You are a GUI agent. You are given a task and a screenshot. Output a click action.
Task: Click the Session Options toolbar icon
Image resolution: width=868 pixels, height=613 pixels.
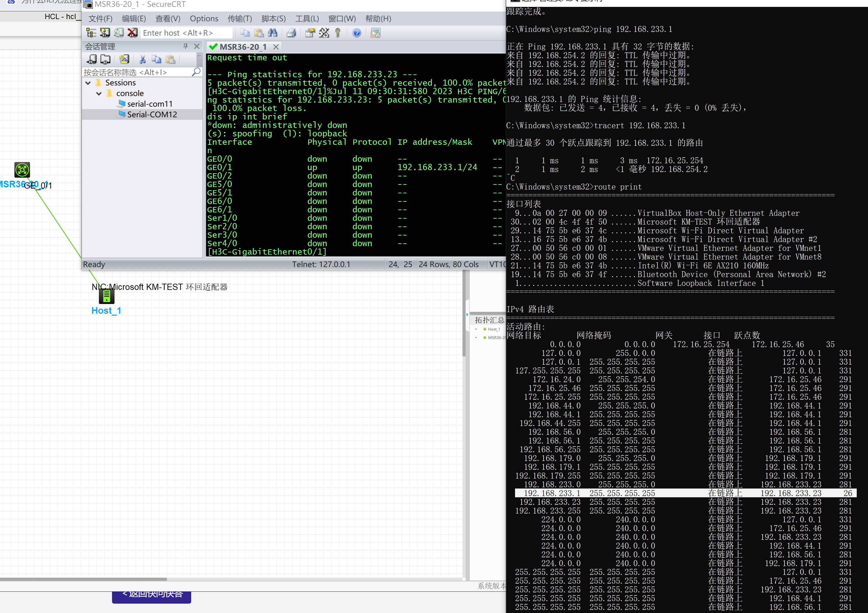(310, 33)
